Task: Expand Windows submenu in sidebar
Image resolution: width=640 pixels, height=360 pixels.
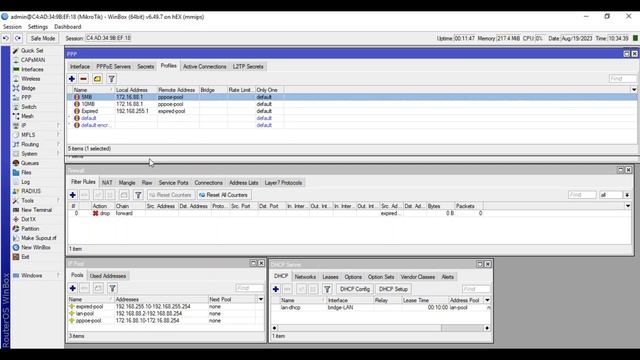Action: click(x=58, y=276)
